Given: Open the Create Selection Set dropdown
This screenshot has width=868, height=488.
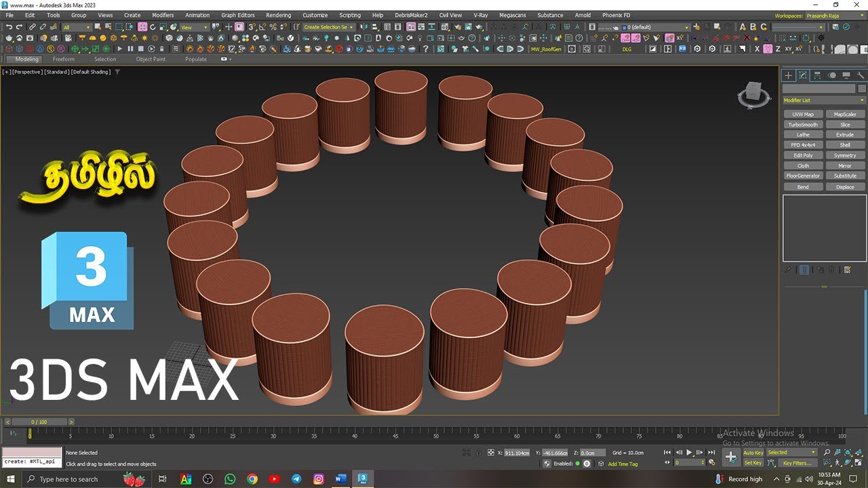Looking at the screenshot, I should click(328, 27).
